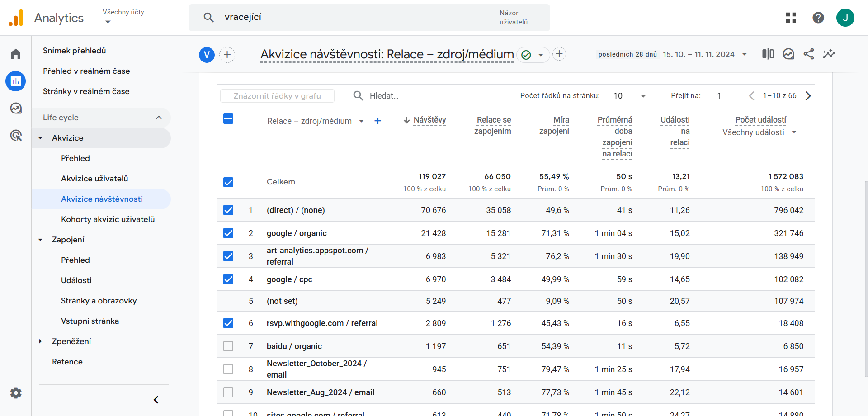Click the Názor uživatelů link

click(513, 18)
